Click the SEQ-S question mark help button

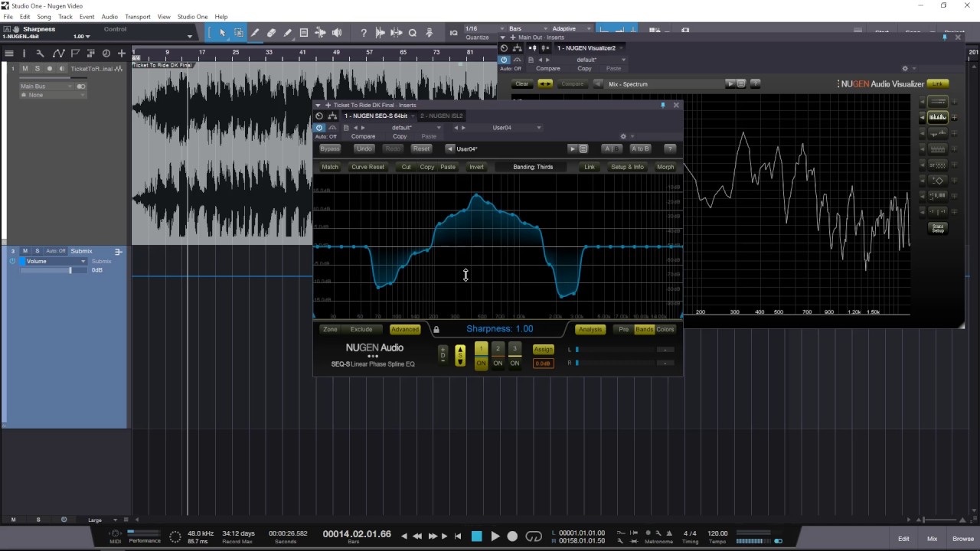pyautogui.click(x=670, y=148)
